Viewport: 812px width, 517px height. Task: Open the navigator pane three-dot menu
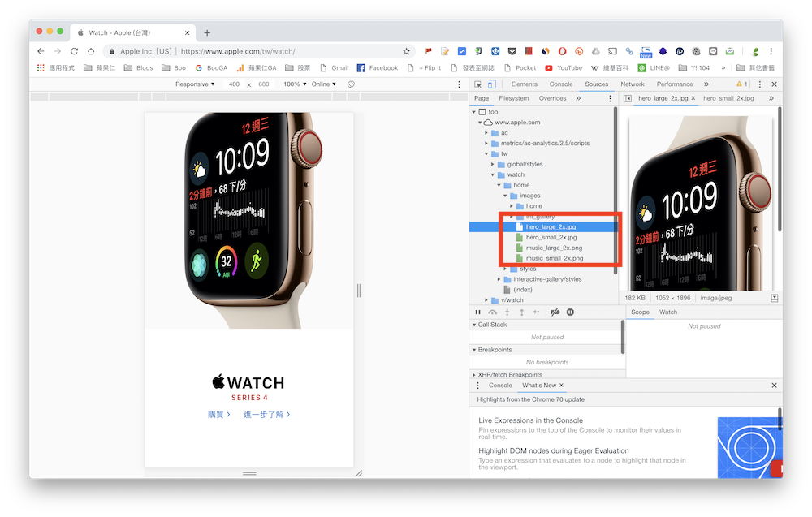(610, 98)
